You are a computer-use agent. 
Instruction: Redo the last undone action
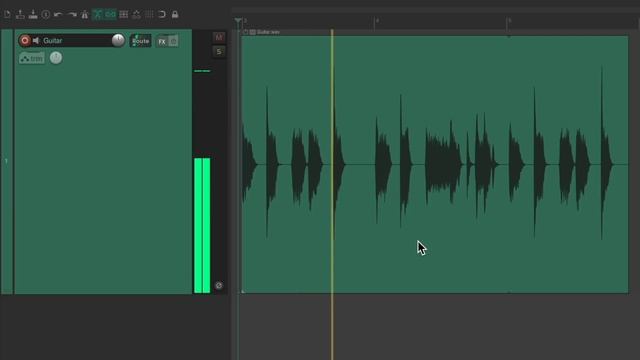pos(72,15)
